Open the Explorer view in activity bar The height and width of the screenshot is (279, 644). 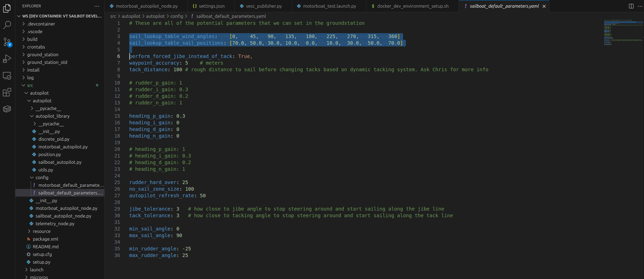coord(7,8)
